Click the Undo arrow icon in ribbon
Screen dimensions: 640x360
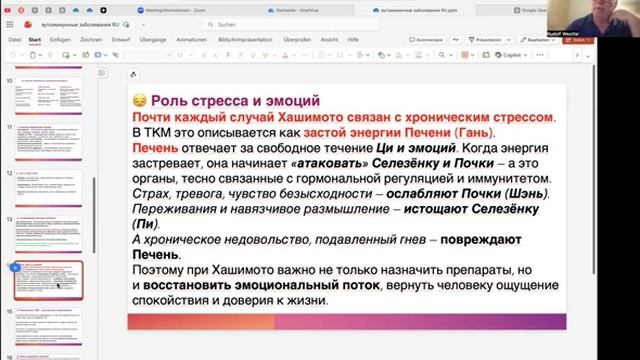tap(13, 55)
